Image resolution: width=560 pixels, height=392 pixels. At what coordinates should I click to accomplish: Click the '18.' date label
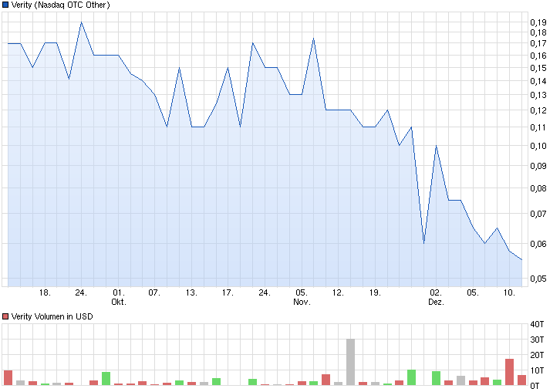coord(45,292)
